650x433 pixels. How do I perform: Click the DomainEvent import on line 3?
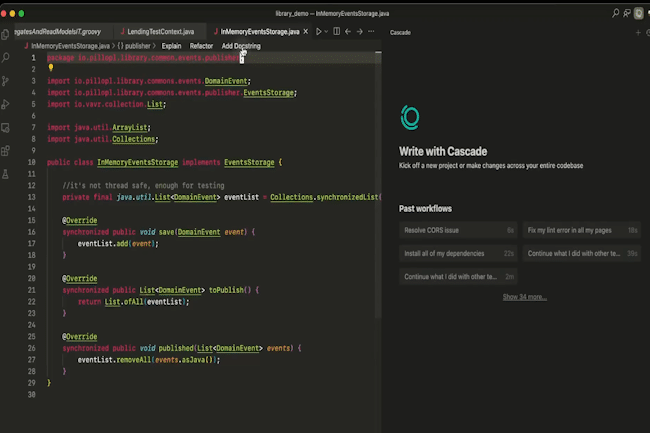click(226, 81)
